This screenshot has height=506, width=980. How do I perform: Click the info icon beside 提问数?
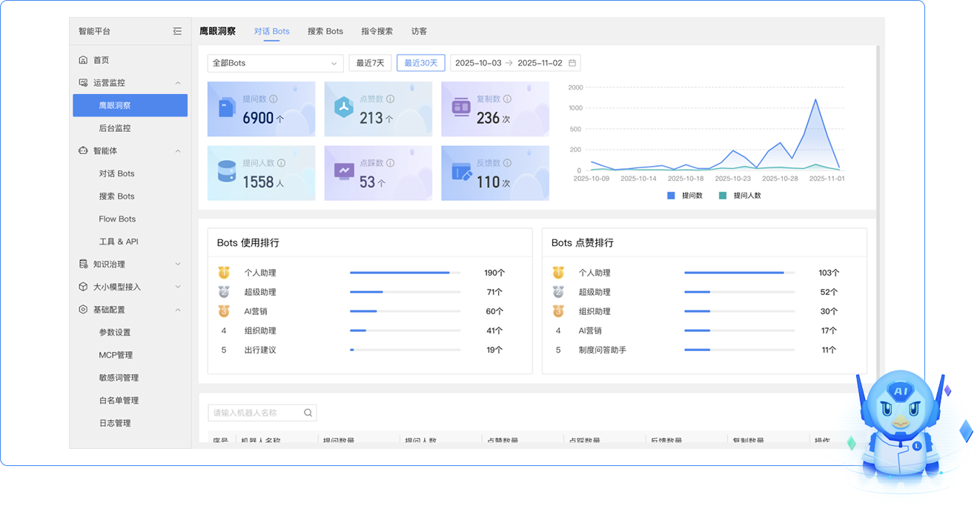point(274,99)
